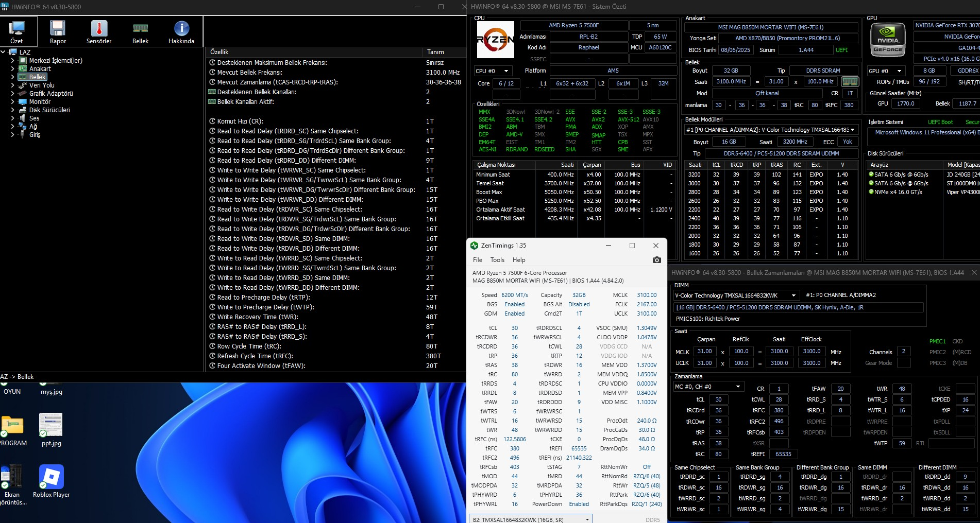980x523 pixels.
Task: Click the tREFI 65535 value field
Action: pos(783,454)
